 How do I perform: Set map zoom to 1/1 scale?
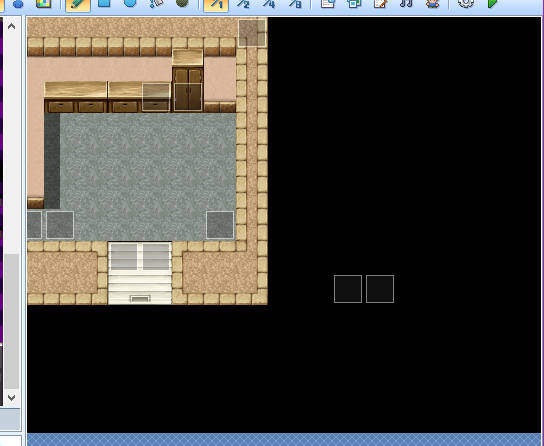coord(216,4)
